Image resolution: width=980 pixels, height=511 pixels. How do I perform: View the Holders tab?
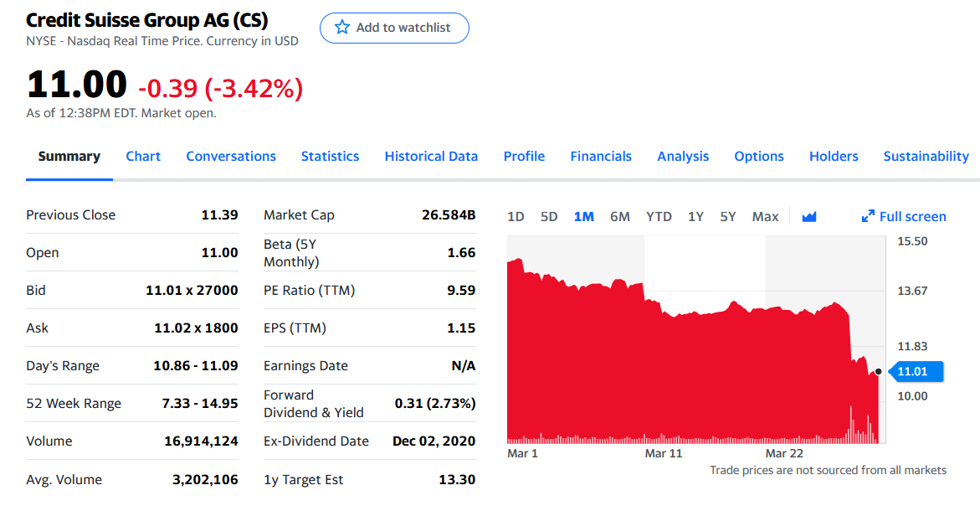click(834, 157)
